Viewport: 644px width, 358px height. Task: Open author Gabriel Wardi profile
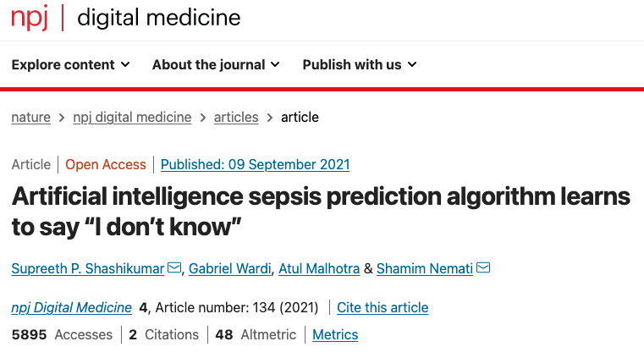tap(230, 268)
